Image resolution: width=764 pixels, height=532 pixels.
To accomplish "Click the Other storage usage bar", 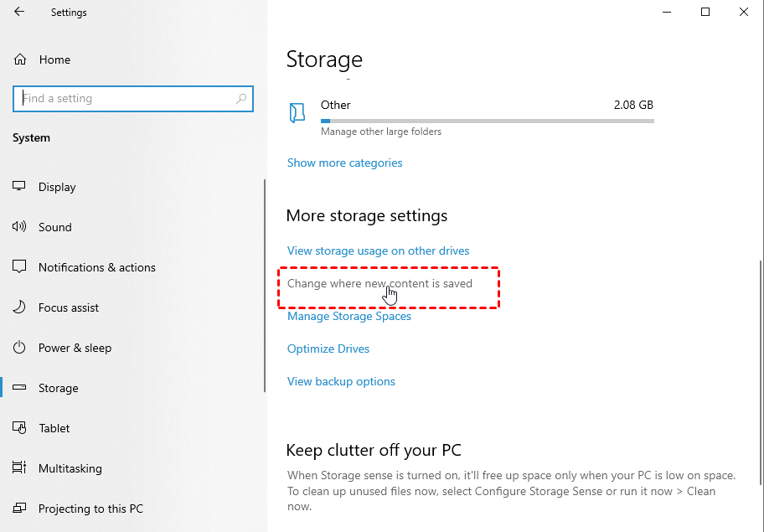I will click(486, 121).
